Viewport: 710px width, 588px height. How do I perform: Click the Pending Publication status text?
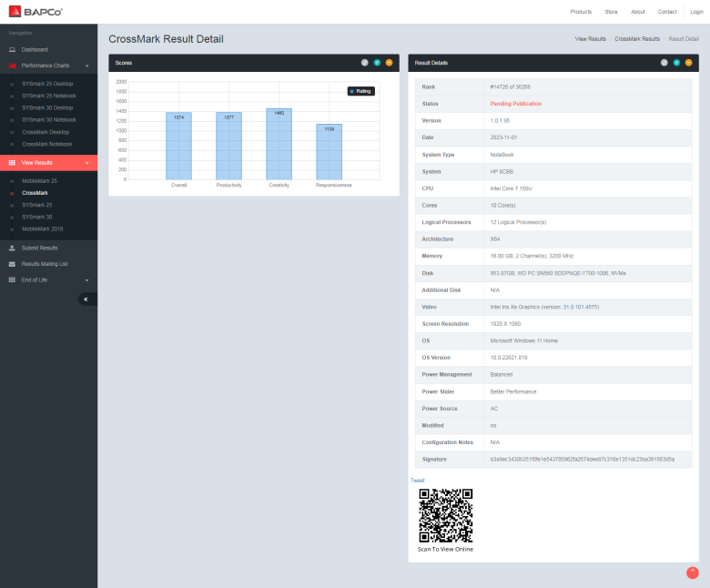tap(516, 104)
